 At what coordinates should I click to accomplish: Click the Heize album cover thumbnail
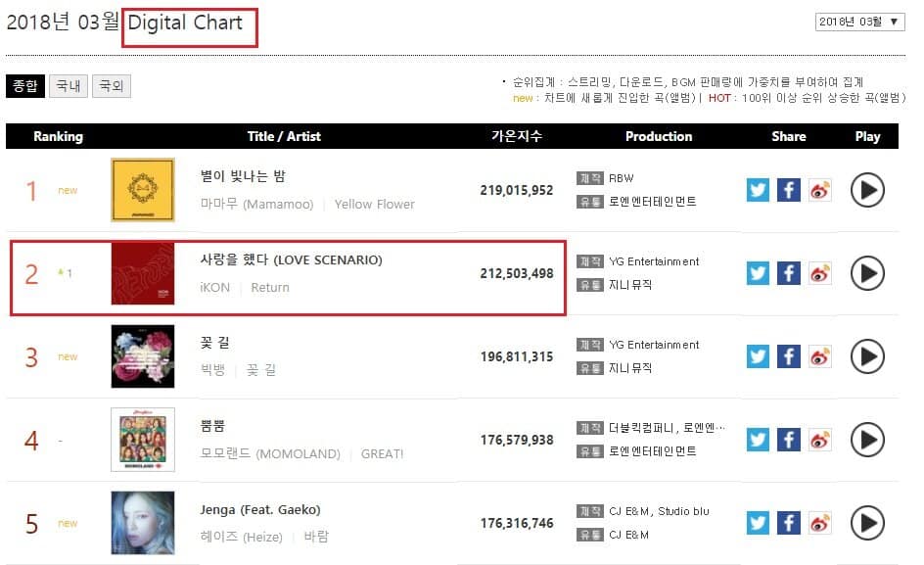(143, 523)
